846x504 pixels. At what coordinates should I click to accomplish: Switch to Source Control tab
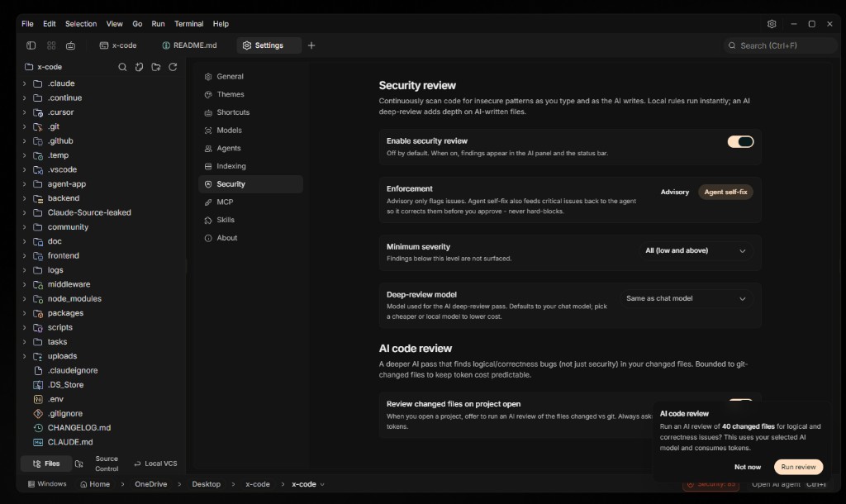click(x=107, y=464)
